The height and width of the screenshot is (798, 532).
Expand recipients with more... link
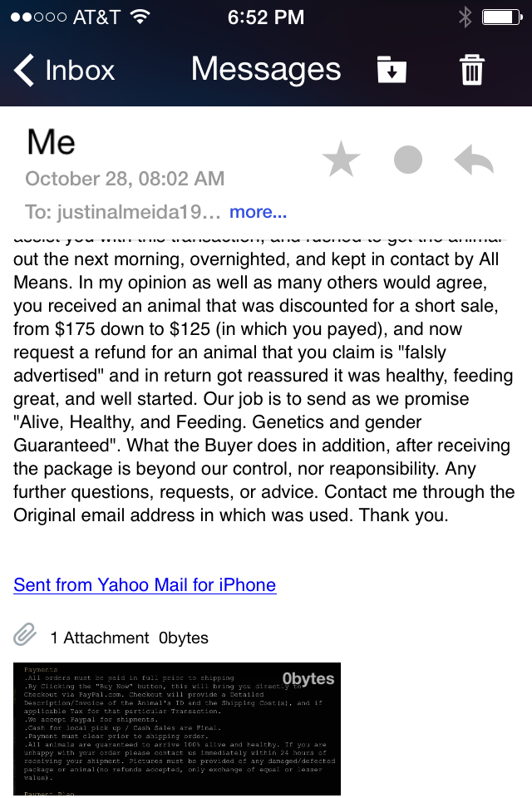259,211
